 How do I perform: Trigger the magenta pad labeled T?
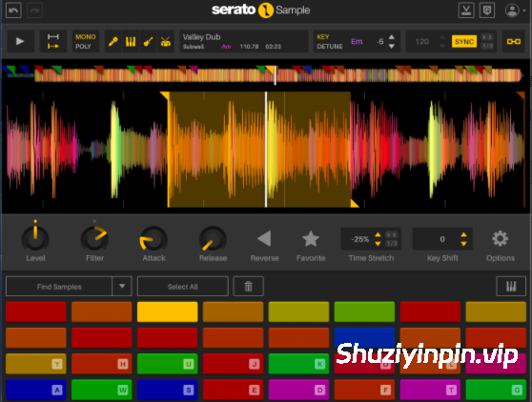[x=430, y=390]
